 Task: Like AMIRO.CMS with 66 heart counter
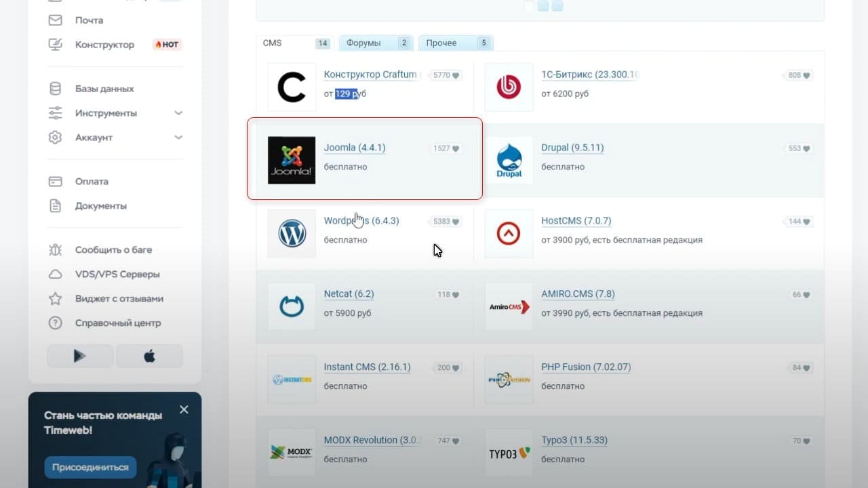800,295
